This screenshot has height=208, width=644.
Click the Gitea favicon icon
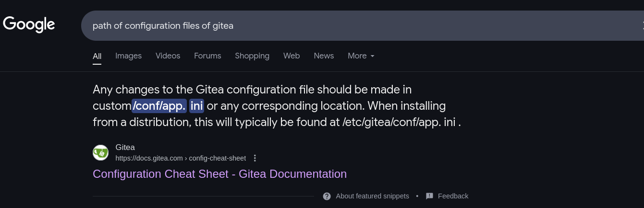(x=100, y=152)
